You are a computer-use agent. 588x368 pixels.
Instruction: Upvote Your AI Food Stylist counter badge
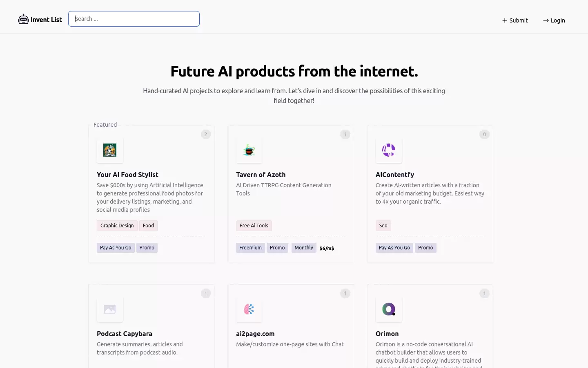click(206, 134)
